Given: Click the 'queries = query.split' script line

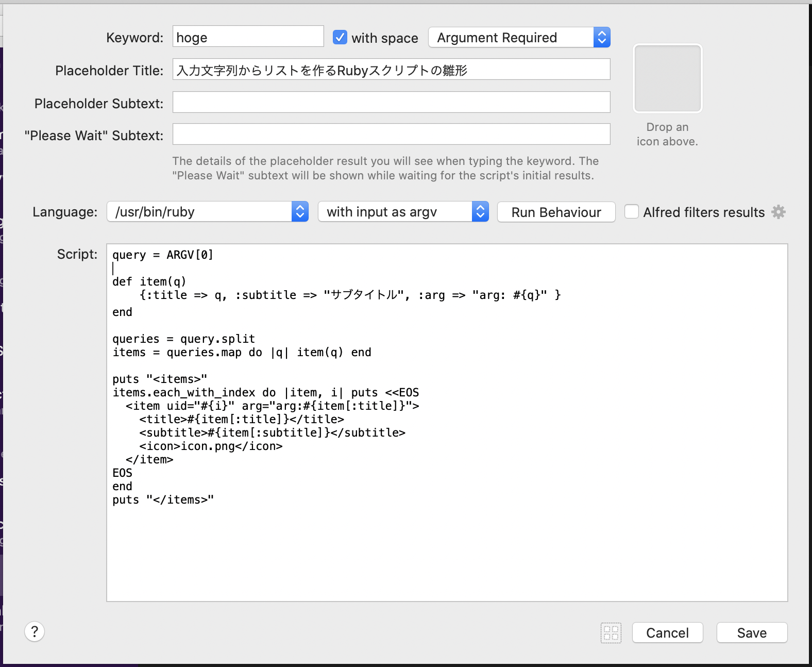Looking at the screenshot, I should click(x=184, y=339).
